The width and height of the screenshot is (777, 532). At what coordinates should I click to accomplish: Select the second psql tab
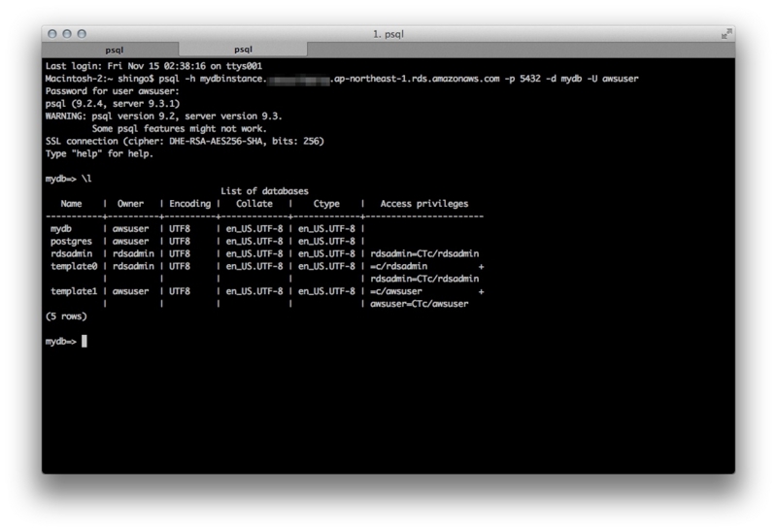[243, 50]
